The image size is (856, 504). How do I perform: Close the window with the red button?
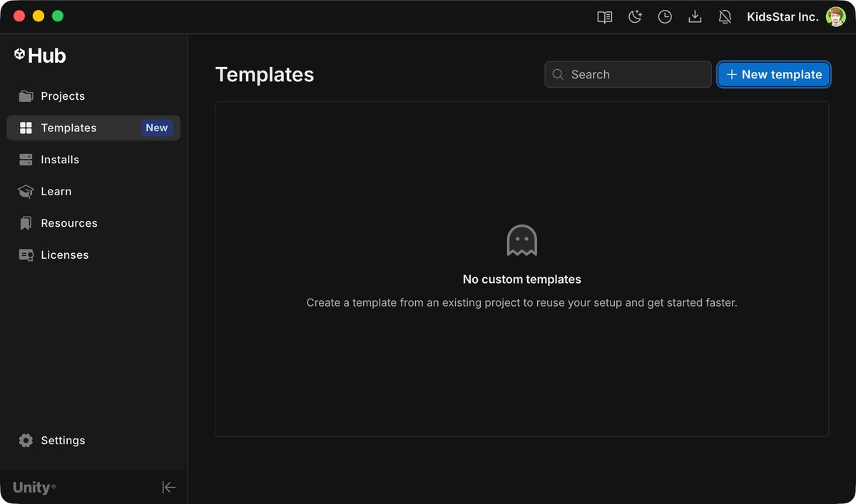pyautogui.click(x=19, y=16)
